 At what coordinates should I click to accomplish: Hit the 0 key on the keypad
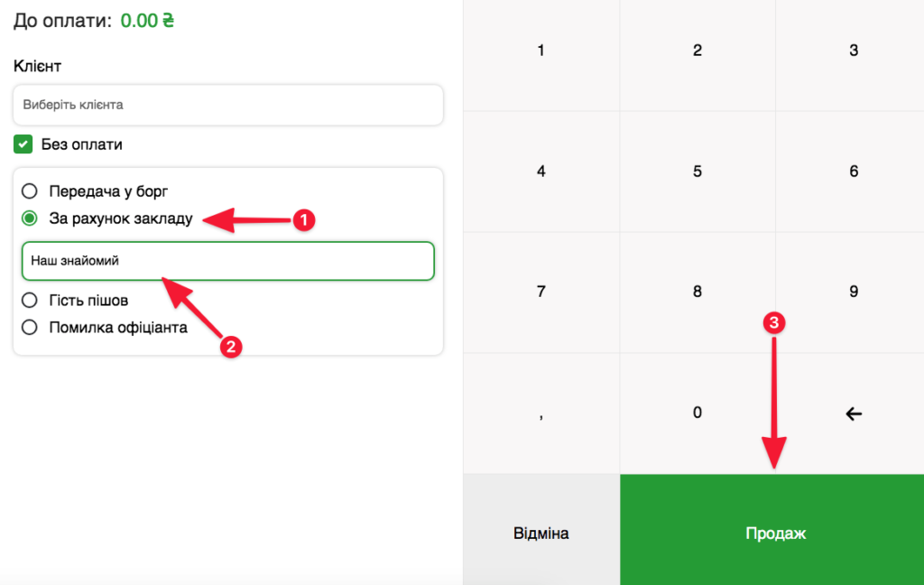[x=698, y=413]
